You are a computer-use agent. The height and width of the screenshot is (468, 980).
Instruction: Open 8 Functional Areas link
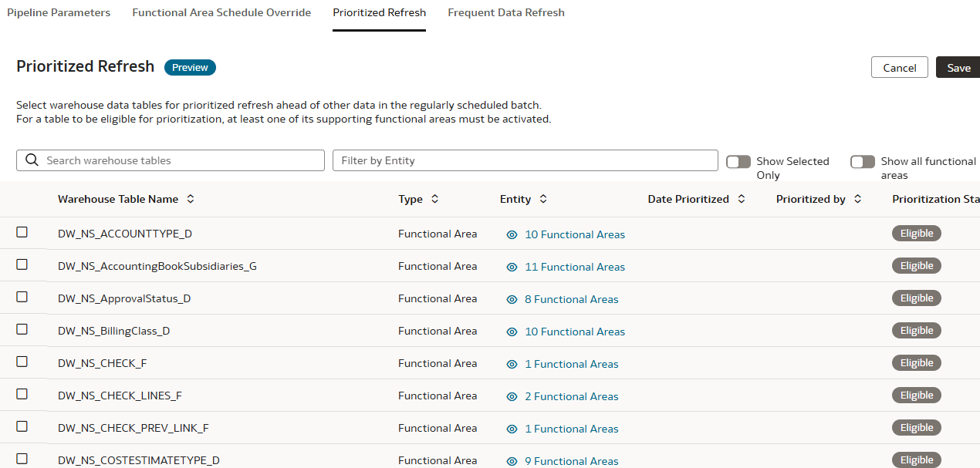(572, 299)
